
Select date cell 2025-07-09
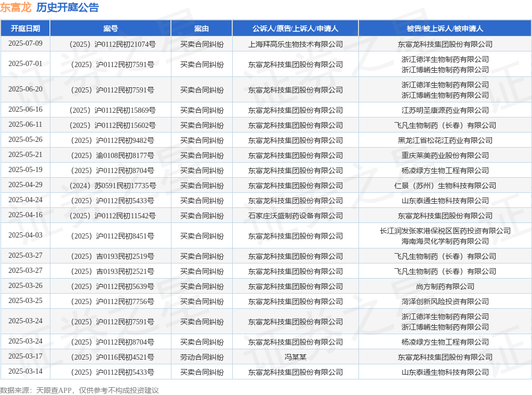pos(25,44)
